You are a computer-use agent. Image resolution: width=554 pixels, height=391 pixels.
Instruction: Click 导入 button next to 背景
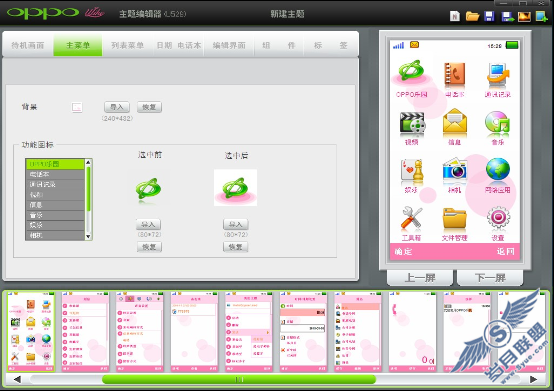tap(117, 107)
